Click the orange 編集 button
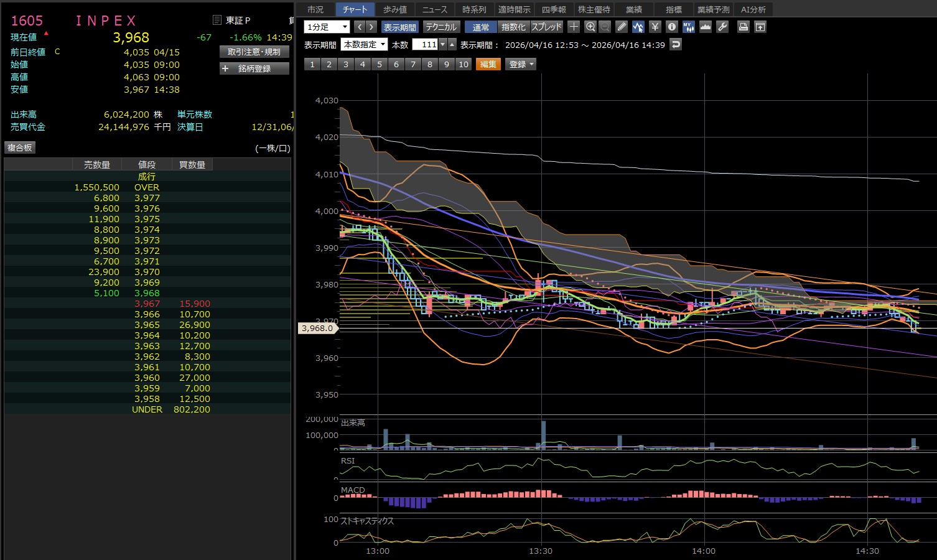This screenshot has height=560, width=937. [488, 64]
